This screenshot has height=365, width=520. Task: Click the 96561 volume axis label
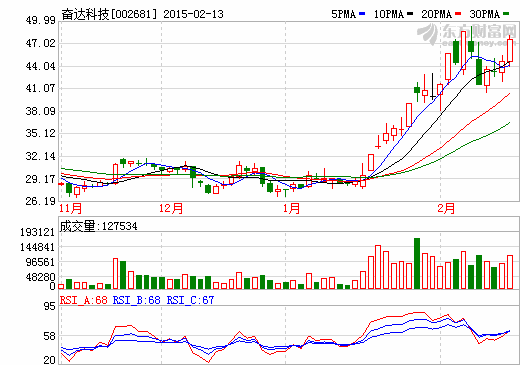pos(40,262)
